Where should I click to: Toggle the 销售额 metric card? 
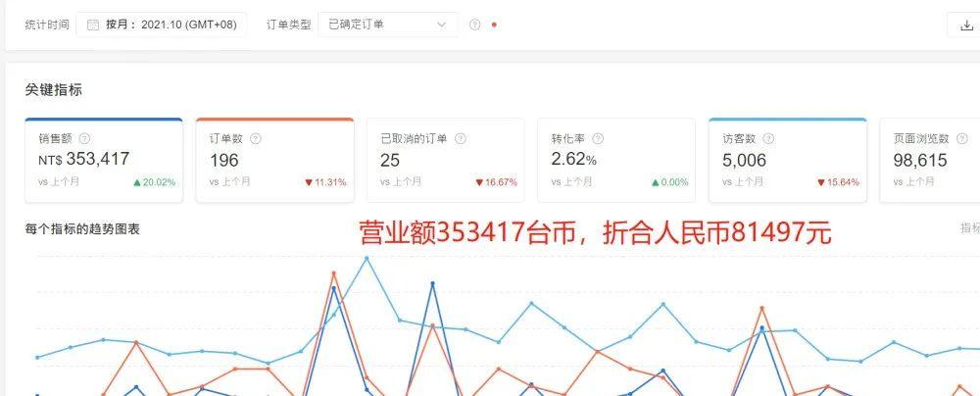(104, 160)
